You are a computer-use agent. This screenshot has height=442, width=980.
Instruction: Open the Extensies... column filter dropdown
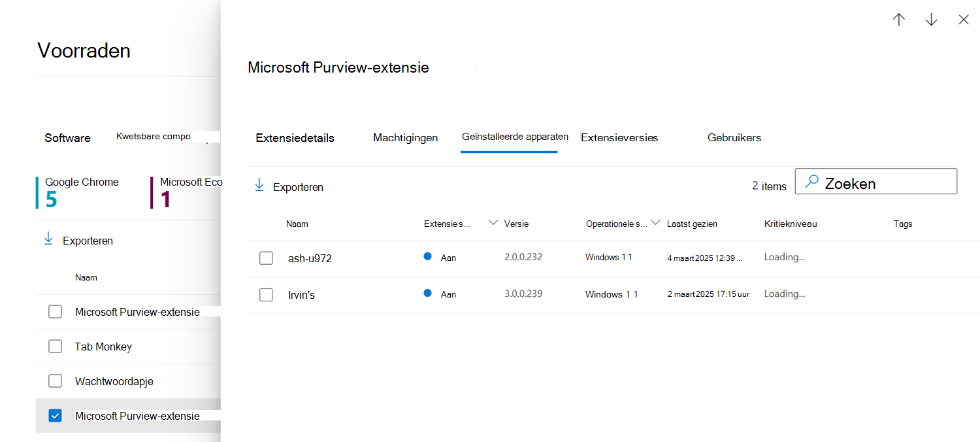click(x=493, y=223)
